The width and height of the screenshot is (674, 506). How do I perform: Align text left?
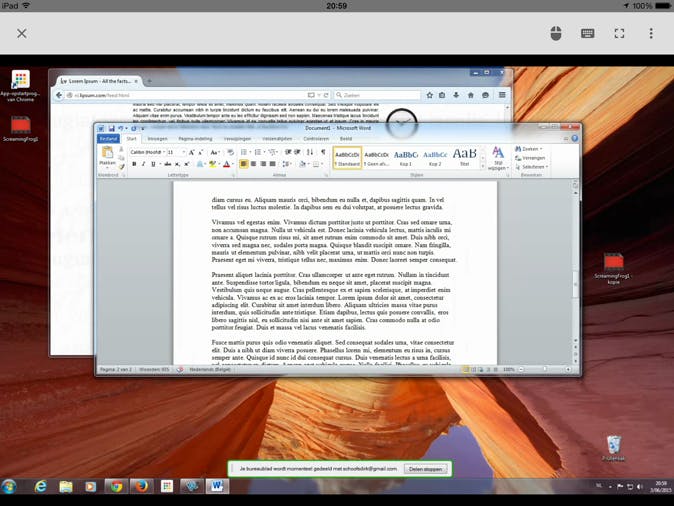click(x=244, y=164)
